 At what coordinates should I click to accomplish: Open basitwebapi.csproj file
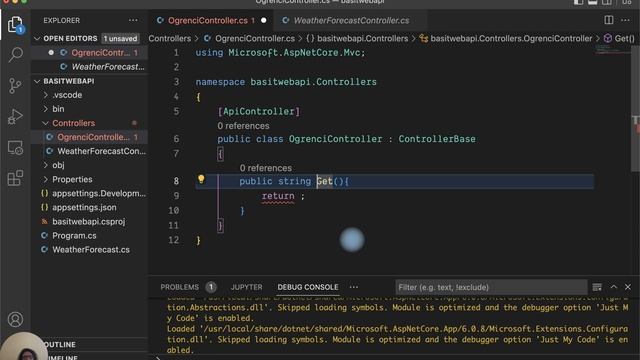point(89,222)
